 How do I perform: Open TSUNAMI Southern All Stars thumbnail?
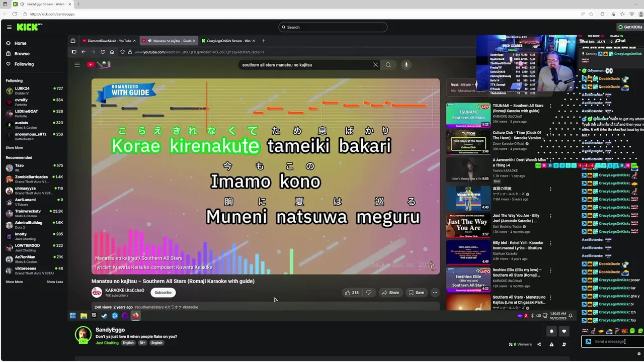pyautogui.click(x=468, y=115)
